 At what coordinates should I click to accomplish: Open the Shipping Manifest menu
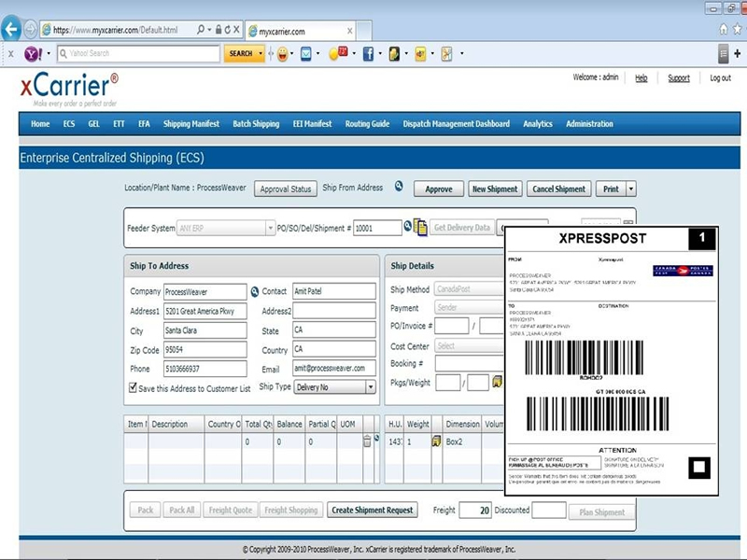pos(191,124)
